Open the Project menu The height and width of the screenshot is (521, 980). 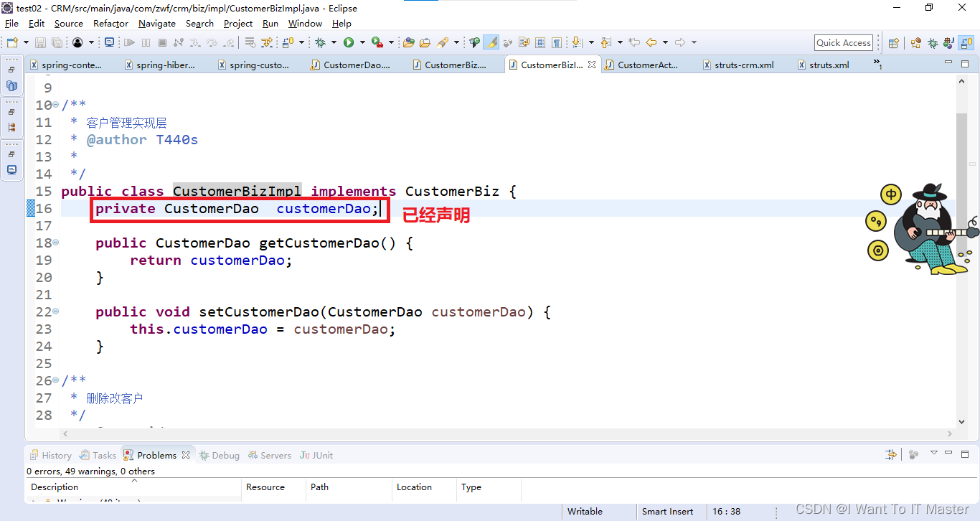coord(238,24)
